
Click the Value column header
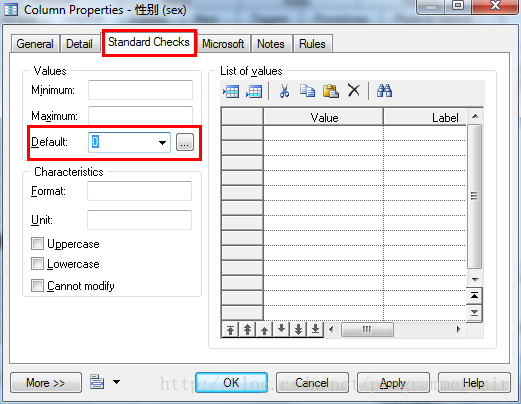(323, 117)
